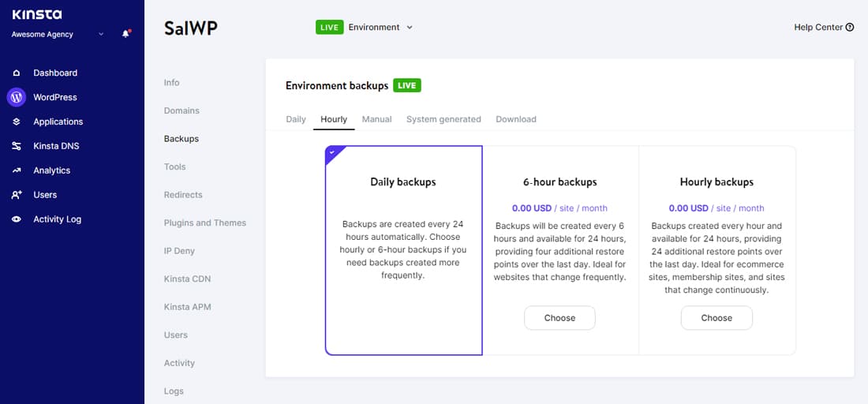The height and width of the screenshot is (404, 868).
Task: Open the Download backups tab
Action: [x=516, y=119]
